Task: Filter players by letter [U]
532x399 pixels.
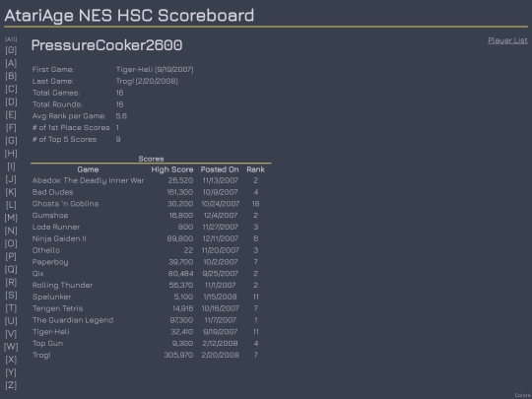Action: [x=11, y=321]
